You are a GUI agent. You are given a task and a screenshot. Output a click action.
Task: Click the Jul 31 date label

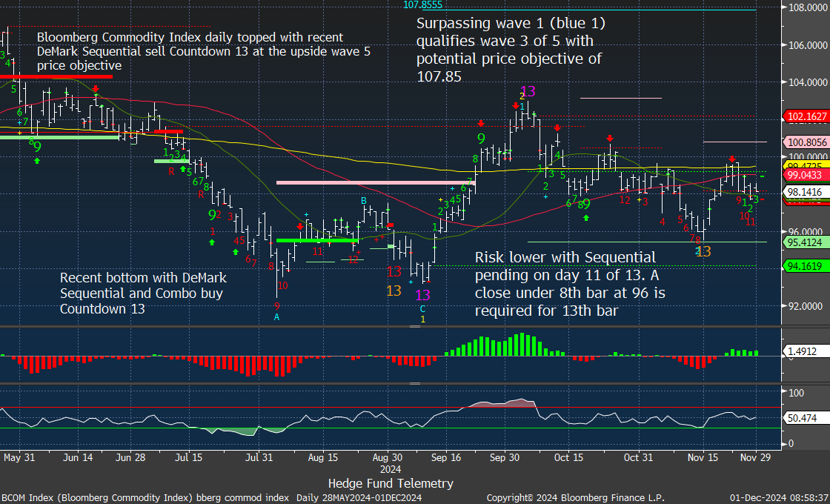tap(258, 457)
